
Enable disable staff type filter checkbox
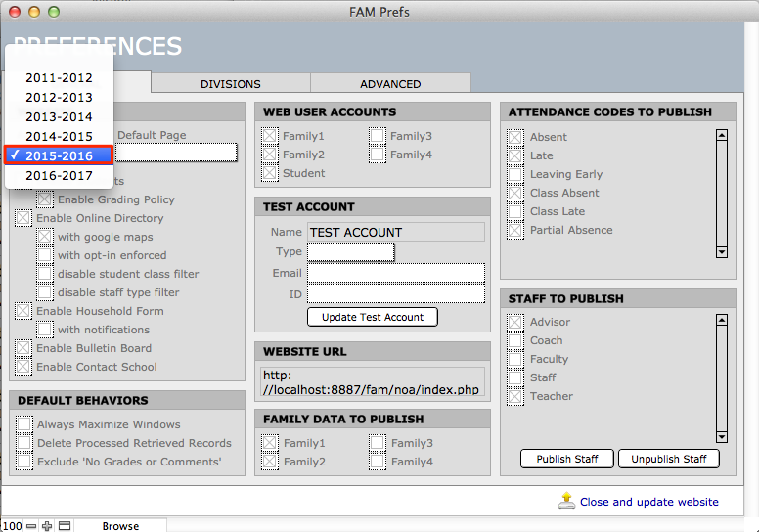click(x=45, y=292)
